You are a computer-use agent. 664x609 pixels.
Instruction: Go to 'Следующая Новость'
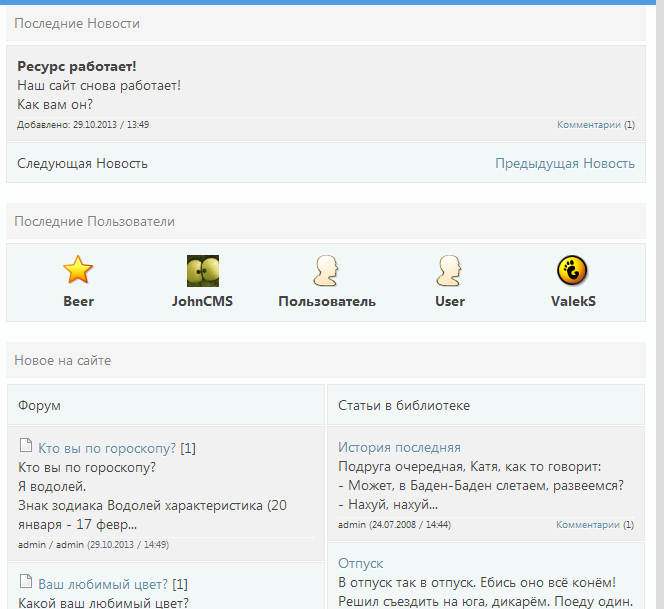(x=82, y=163)
